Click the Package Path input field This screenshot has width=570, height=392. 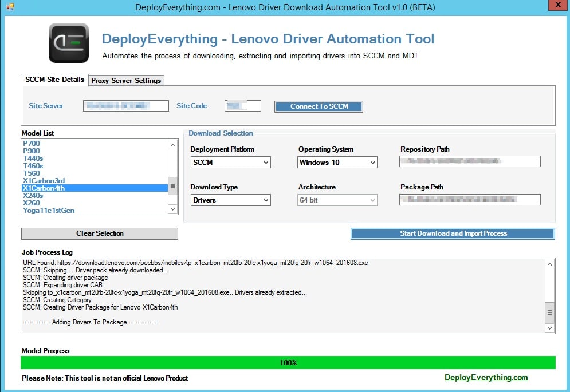(470, 200)
